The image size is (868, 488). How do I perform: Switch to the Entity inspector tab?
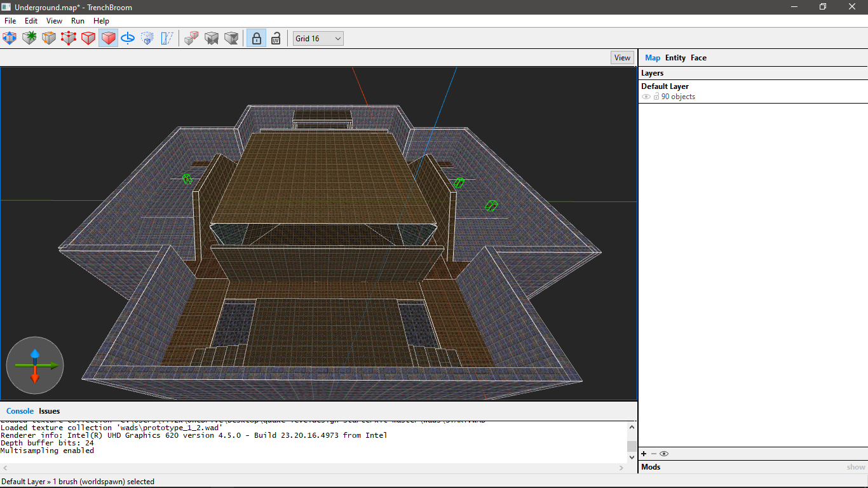[675, 57]
